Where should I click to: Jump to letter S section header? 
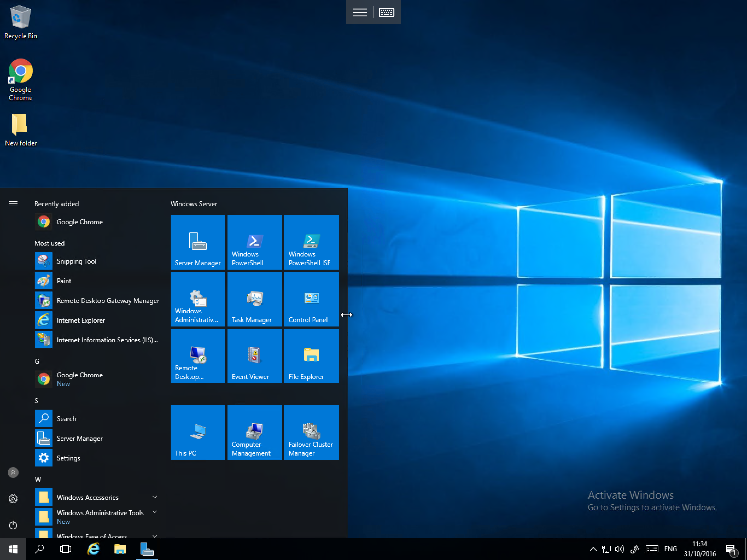(x=36, y=401)
